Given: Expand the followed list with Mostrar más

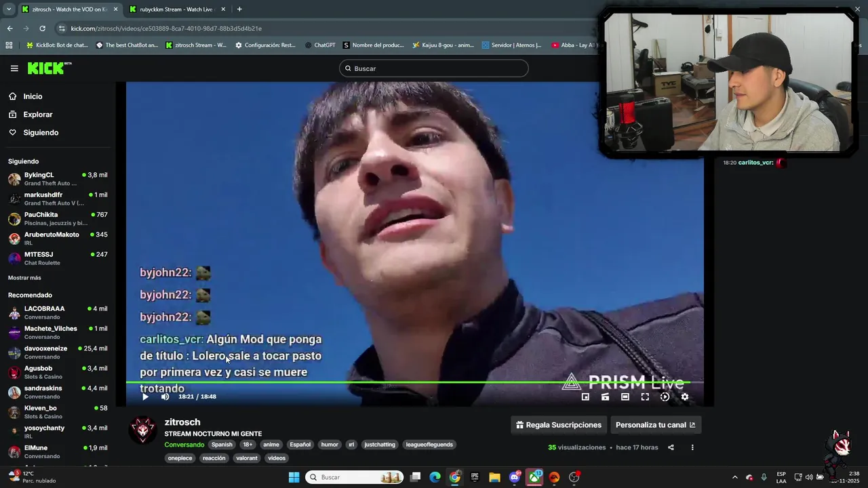Looking at the screenshot, I should (24, 278).
